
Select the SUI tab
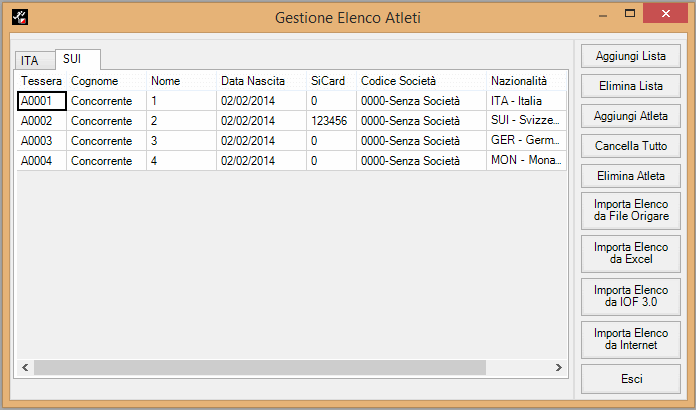click(78, 59)
